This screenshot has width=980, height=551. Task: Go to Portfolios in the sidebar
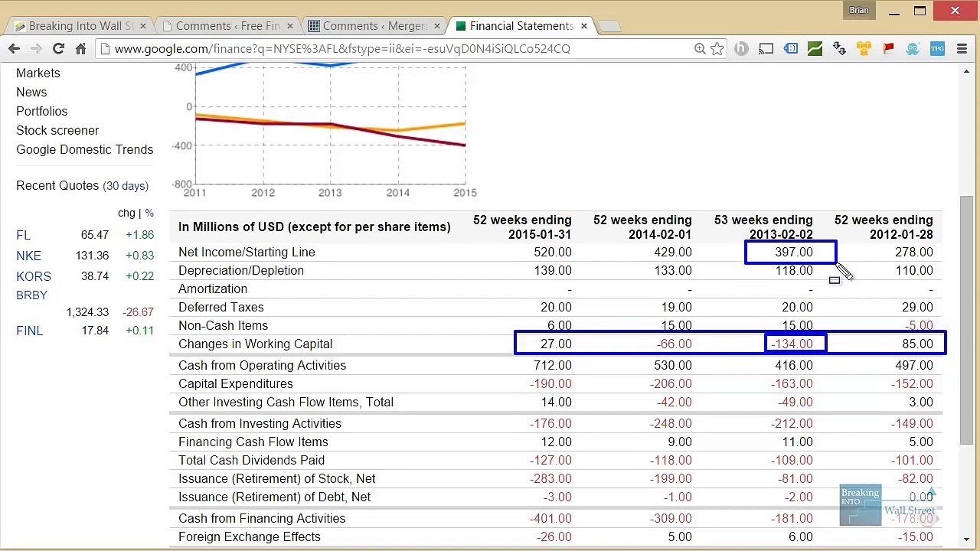pyautogui.click(x=42, y=111)
